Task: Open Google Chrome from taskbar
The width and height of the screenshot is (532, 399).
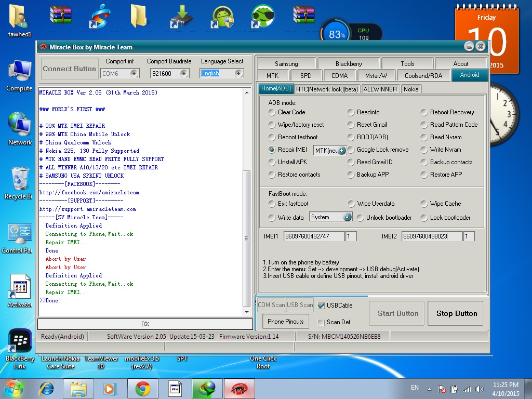Action: [143, 389]
